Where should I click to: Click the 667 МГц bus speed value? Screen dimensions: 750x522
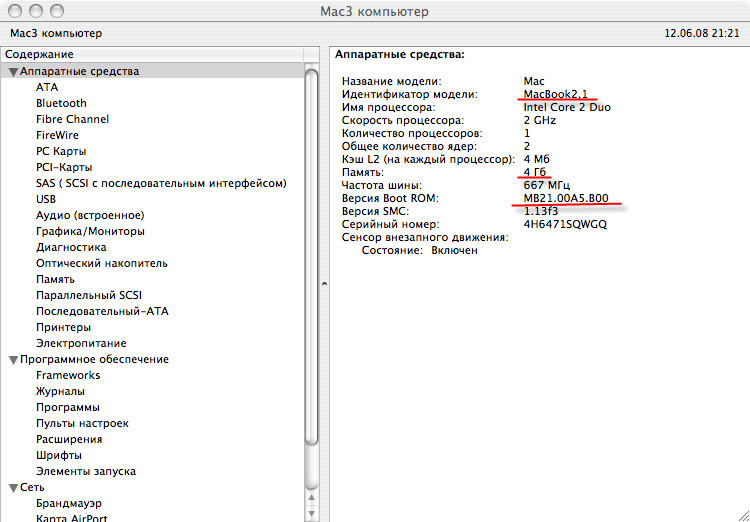547,185
